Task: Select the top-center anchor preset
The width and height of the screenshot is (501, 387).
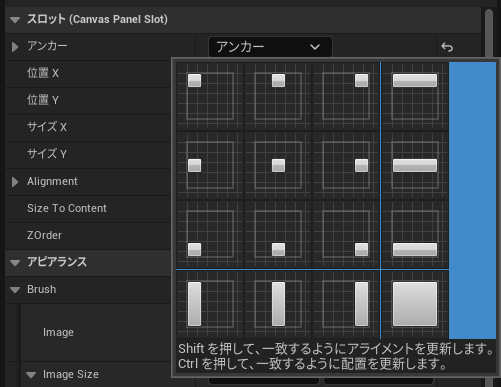Action: 278,96
